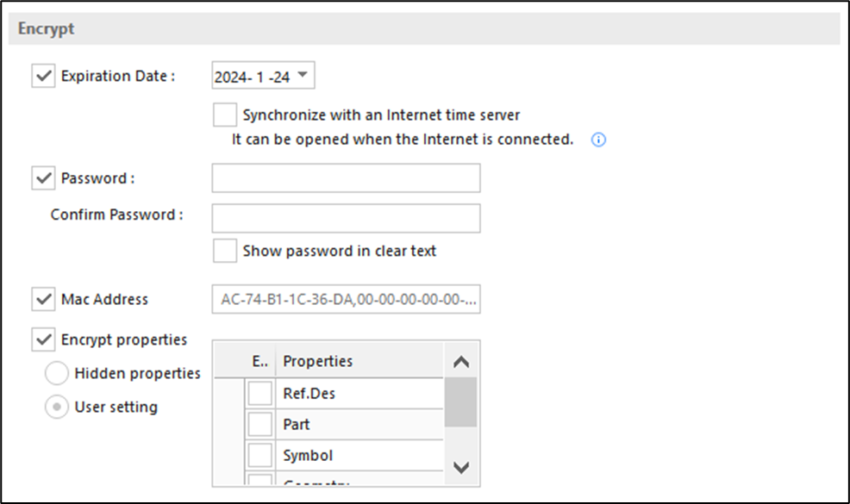The width and height of the screenshot is (850, 504).
Task: Toggle the Mac Address checkbox
Action: click(x=43, y=299)
